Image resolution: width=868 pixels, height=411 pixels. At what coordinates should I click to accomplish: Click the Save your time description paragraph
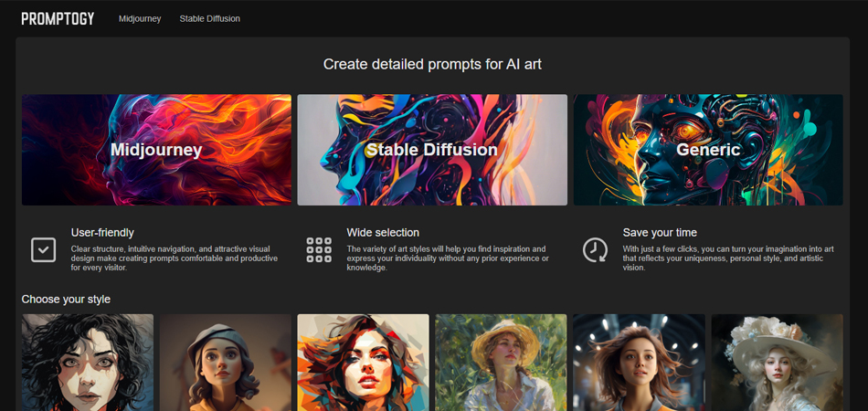pyautogui.click(x=728, y=258)
